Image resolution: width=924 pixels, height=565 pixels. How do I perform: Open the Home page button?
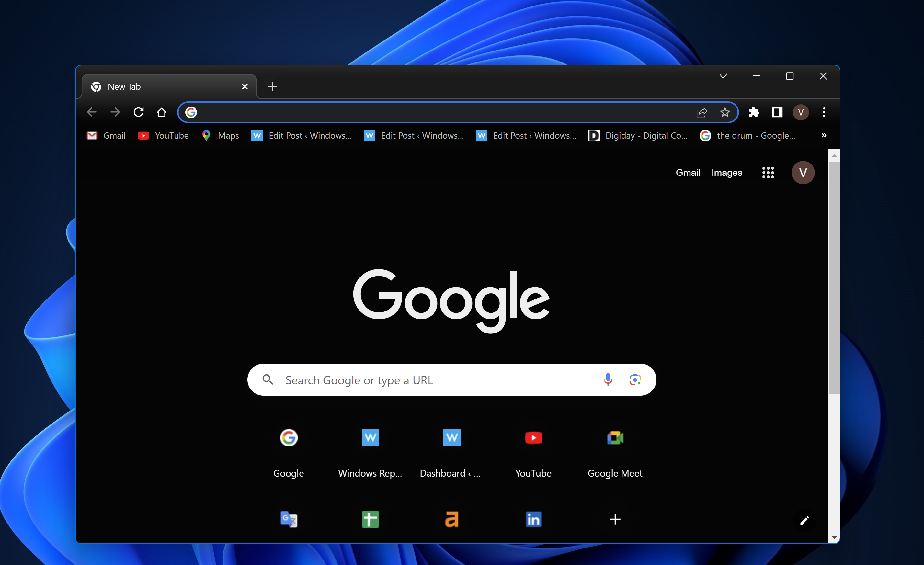162,112
